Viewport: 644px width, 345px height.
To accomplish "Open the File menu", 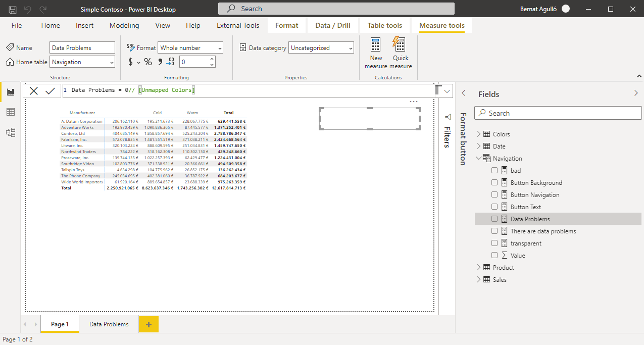I will tap(17, 25).
